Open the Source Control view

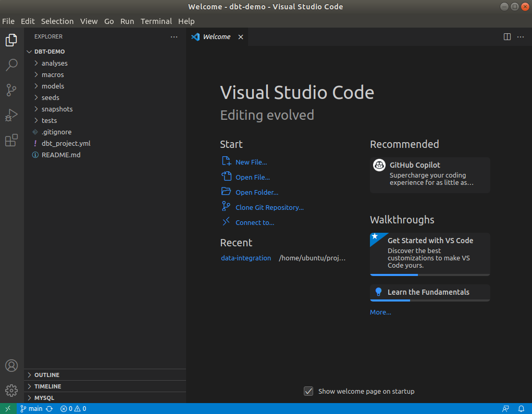(11, 90)
